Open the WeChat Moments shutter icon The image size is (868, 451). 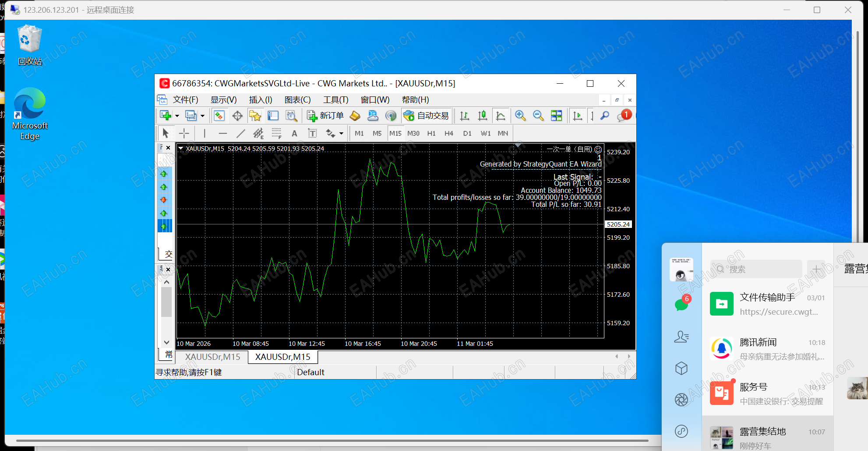(x=681, y=400)
